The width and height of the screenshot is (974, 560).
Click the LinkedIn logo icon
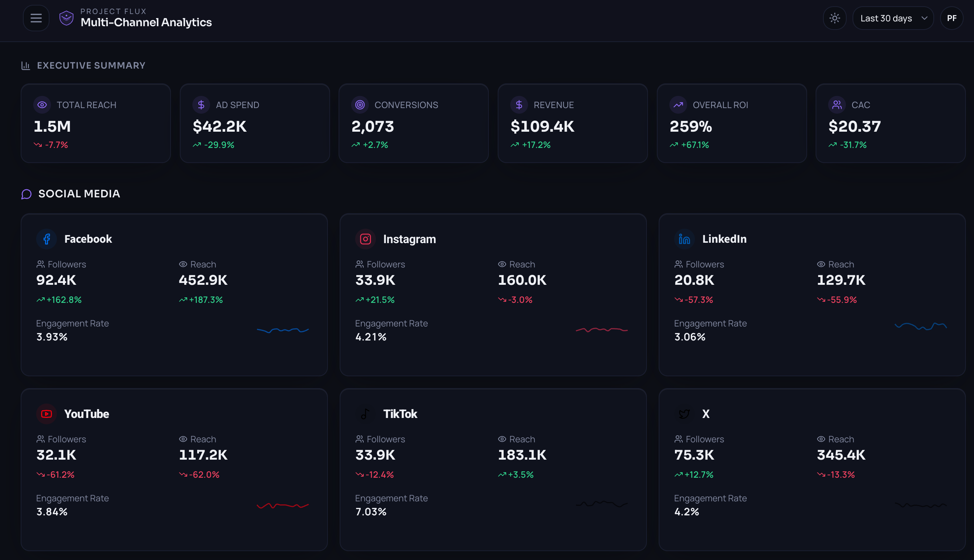point(684,239)
